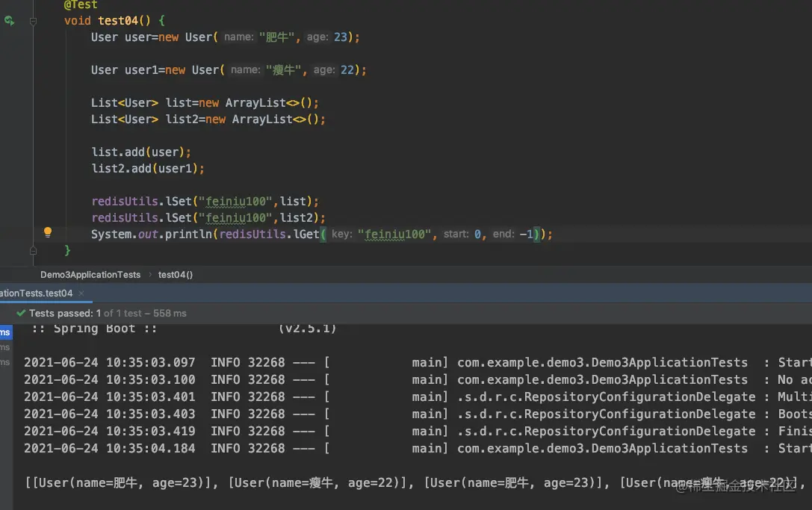Image resolution: width=812 pixels, height=510 pixels.
Task: Click Demo3ApplicationTests in the breadcrumb
Action: (90, 275)
